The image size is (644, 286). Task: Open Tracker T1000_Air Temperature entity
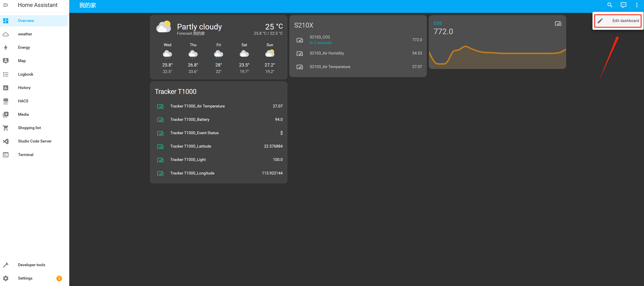[x=218, y=106]
